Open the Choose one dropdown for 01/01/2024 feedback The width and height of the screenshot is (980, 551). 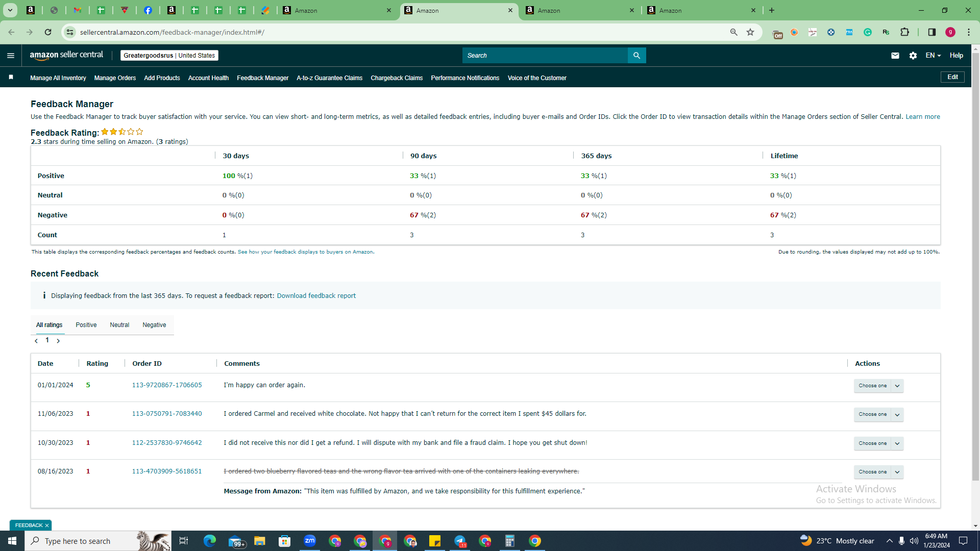pyautogui.click(x=878, y=386)
